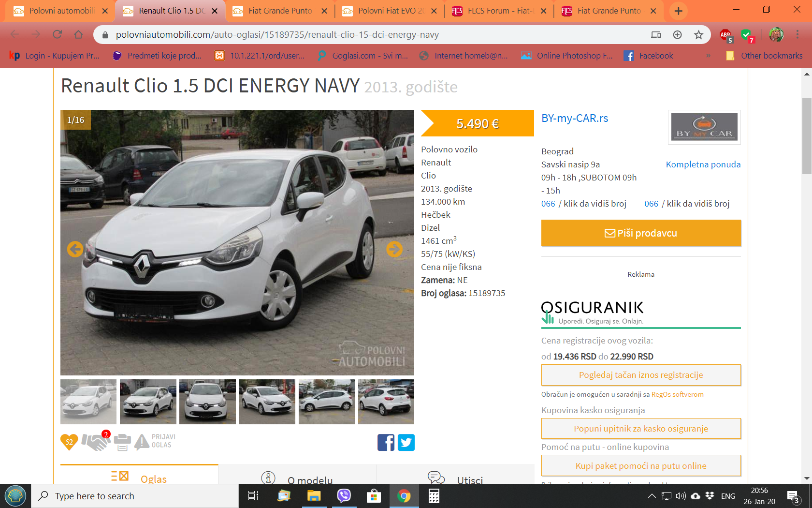This screenshot has width=812, height=508.
Task: Show more bookmarks with chevron
Action: [708, 56]
